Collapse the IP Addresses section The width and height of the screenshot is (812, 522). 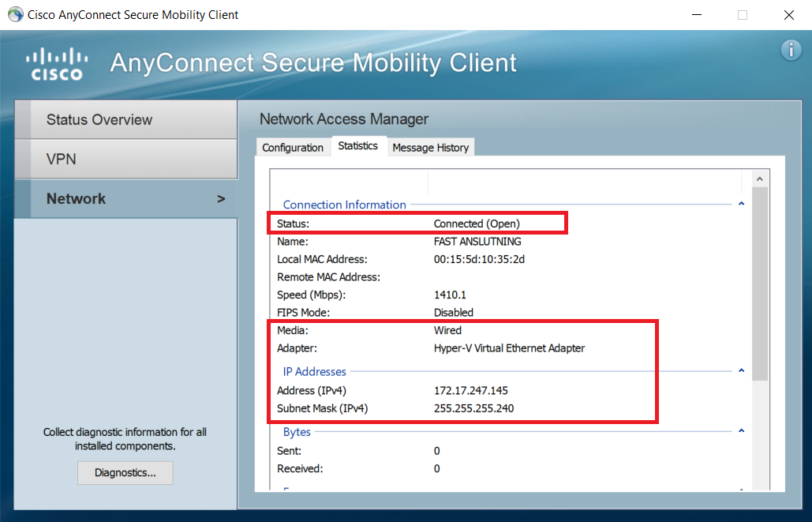pyautogui.click(x=739, y=370)
